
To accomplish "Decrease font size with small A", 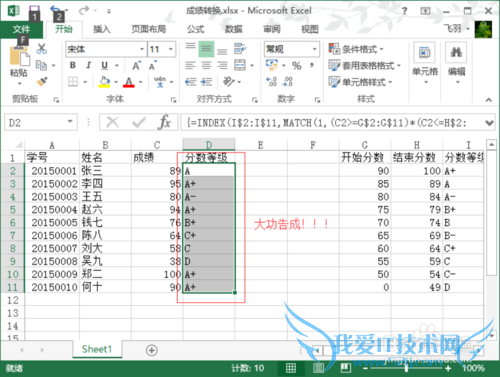I will point(153,65).
